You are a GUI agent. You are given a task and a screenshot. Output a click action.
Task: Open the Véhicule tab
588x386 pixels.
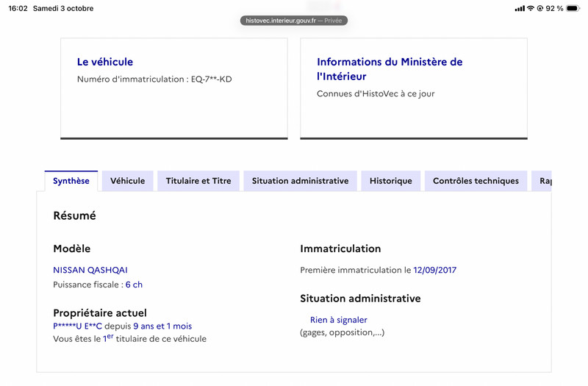127,181
